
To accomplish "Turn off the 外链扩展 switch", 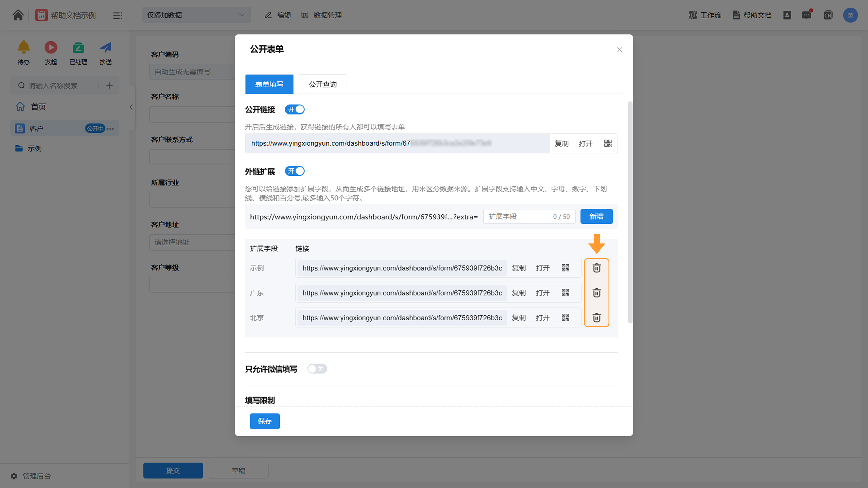I will pyautogui.click(x=295, y=171).
